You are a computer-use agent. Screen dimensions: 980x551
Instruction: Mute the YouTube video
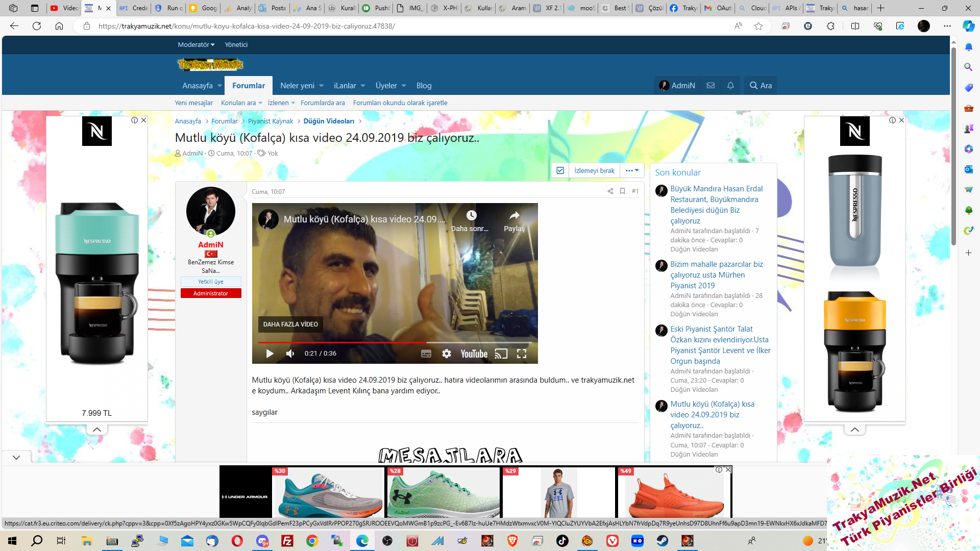coord(290,354)
